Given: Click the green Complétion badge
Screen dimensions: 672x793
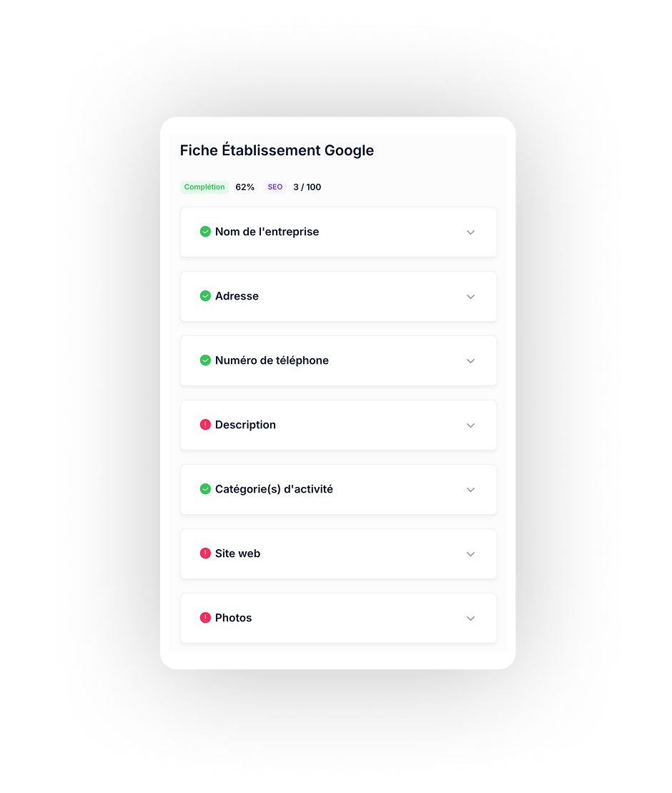Looking at the screenshot, I should point(204,187).
